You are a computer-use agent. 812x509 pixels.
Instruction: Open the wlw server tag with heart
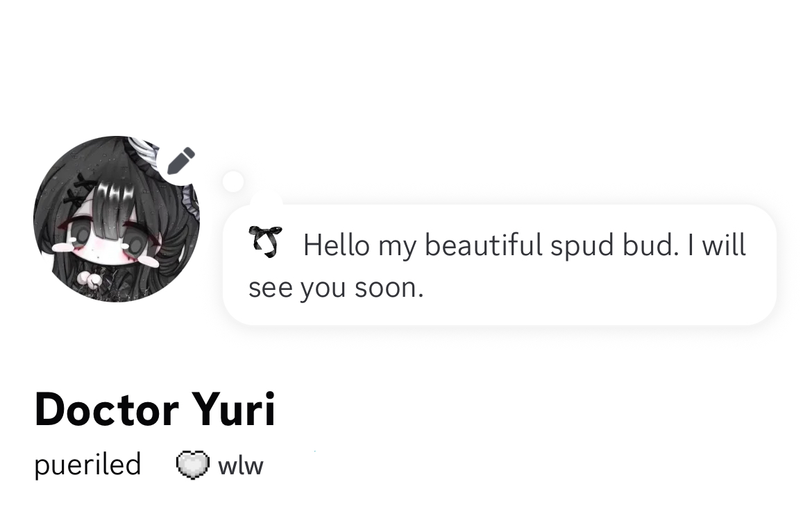[x=220, y=465]
